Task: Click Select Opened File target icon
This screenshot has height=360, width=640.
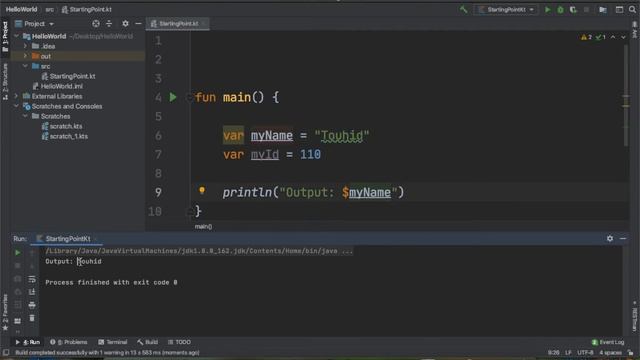Action: pos(96,24)
